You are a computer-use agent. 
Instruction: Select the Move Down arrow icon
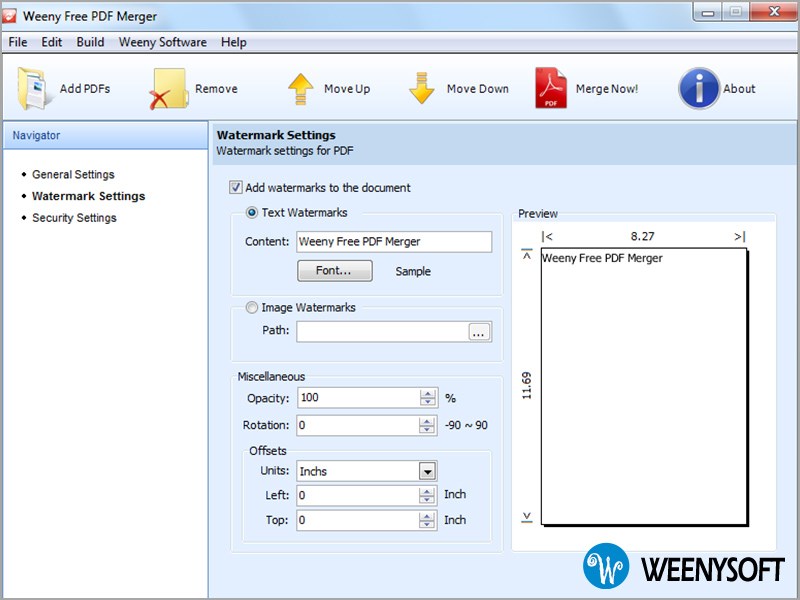pos(420,87)
